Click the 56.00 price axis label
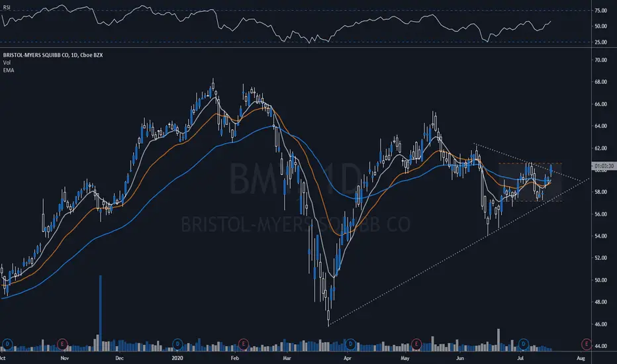The image size is (617, 364). click(601, 214)
